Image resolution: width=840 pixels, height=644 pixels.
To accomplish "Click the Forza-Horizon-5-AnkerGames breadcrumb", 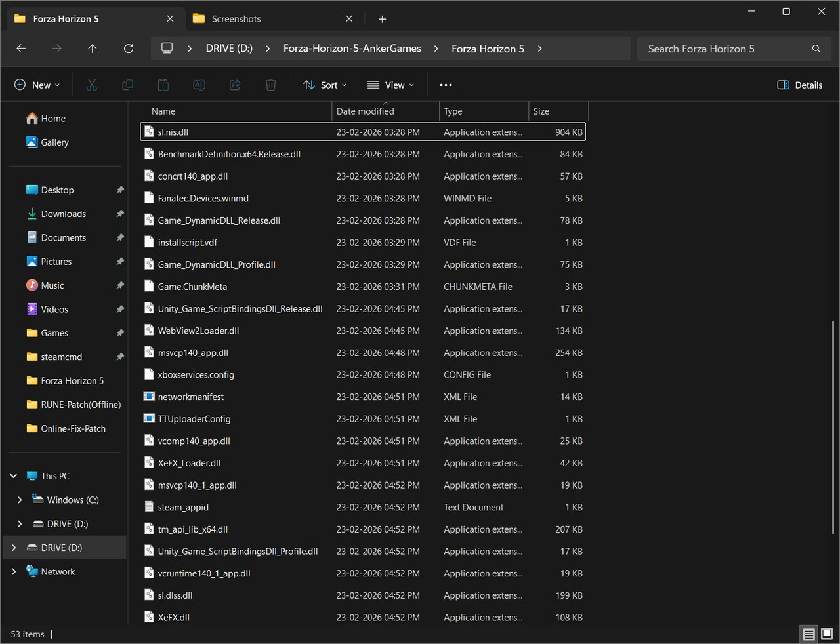I will [352, 49].
